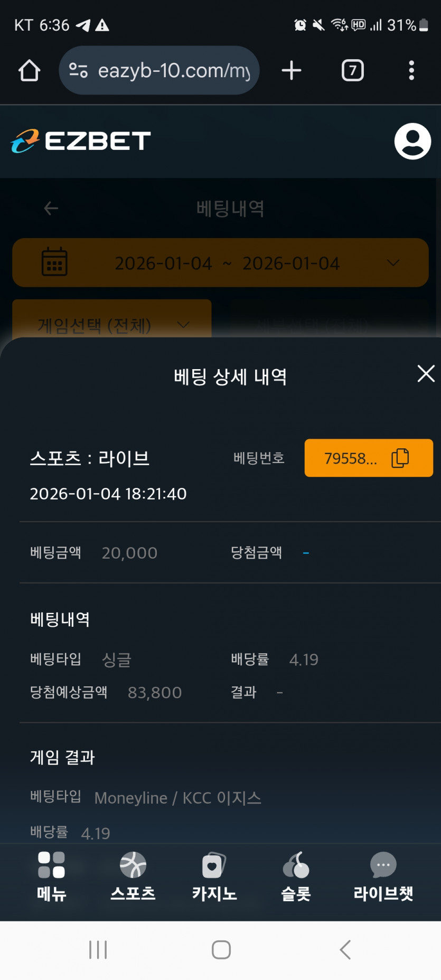
Task: Open the 슬롯 section
Action: 296,875
